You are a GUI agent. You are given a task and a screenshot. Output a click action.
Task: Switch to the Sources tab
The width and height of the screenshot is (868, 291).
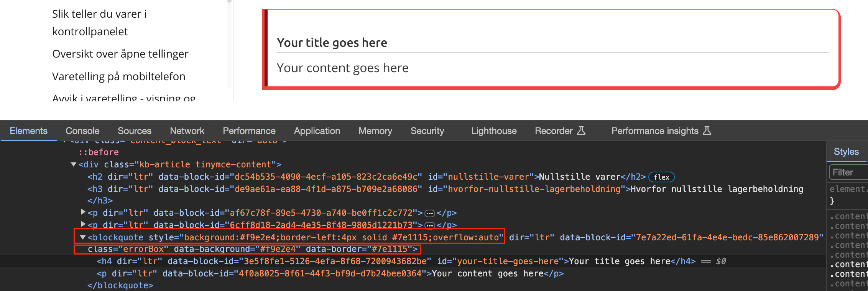tap(134, 131)
